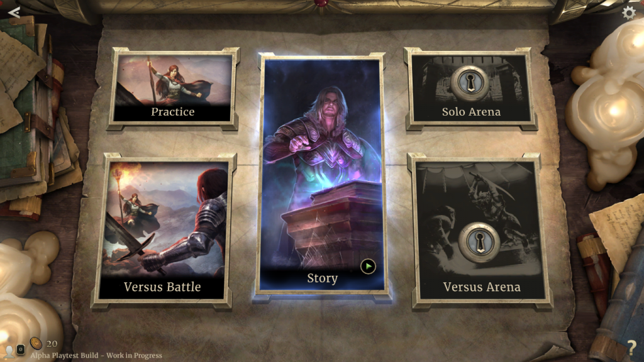Screen dimensions: 644x362
Task: Open the player profile silhouette icon
Action: coord(9,351)
